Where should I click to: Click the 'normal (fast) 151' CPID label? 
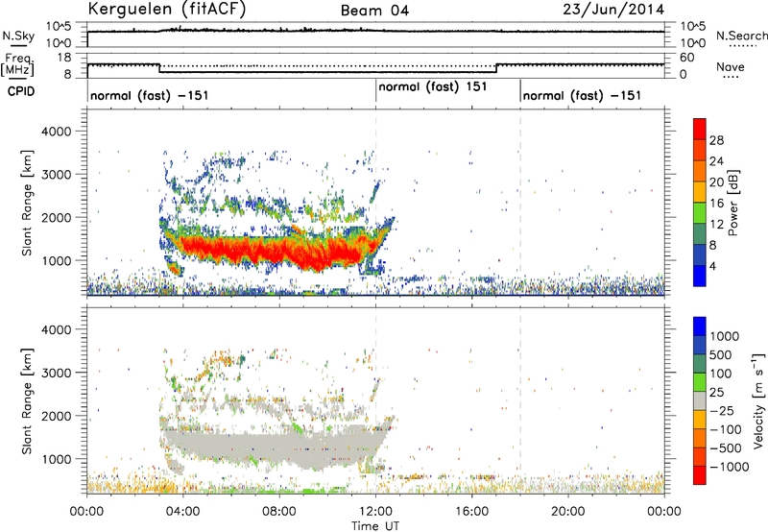pos(433,87)
